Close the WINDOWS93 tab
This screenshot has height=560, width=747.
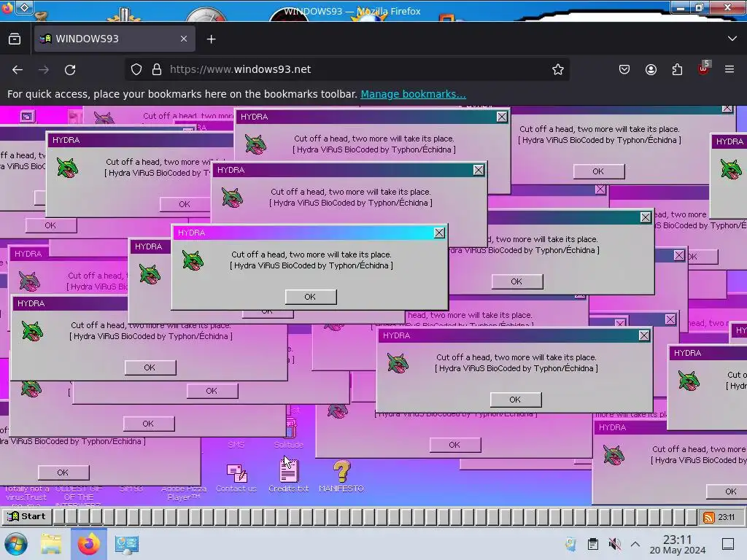tap(184, 39)
